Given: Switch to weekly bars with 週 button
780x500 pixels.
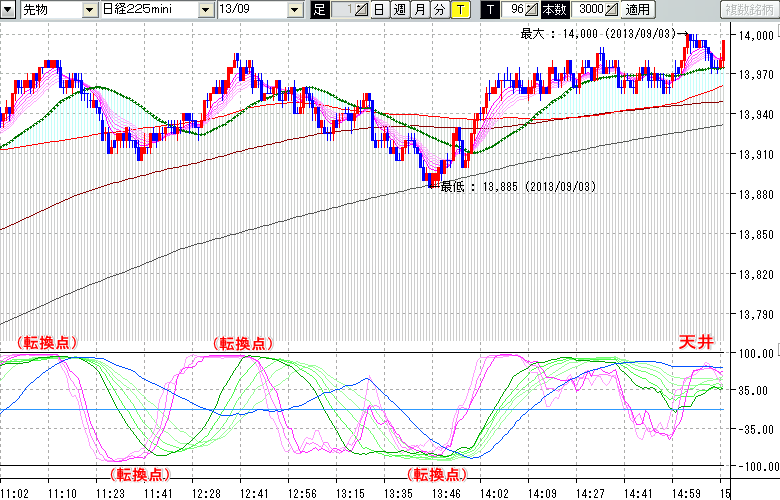Looking at the screenshot, I should pos(399,10).
